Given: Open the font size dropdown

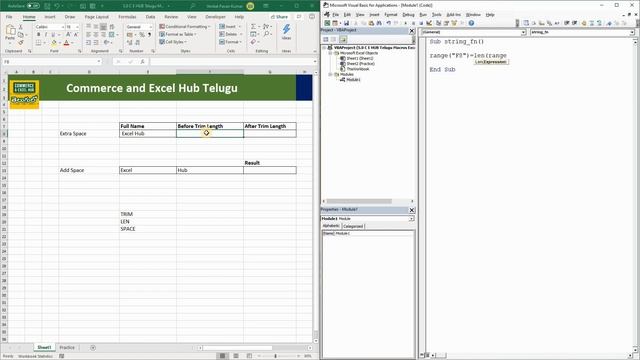Looking at the screenshot, I should [78, 27].
